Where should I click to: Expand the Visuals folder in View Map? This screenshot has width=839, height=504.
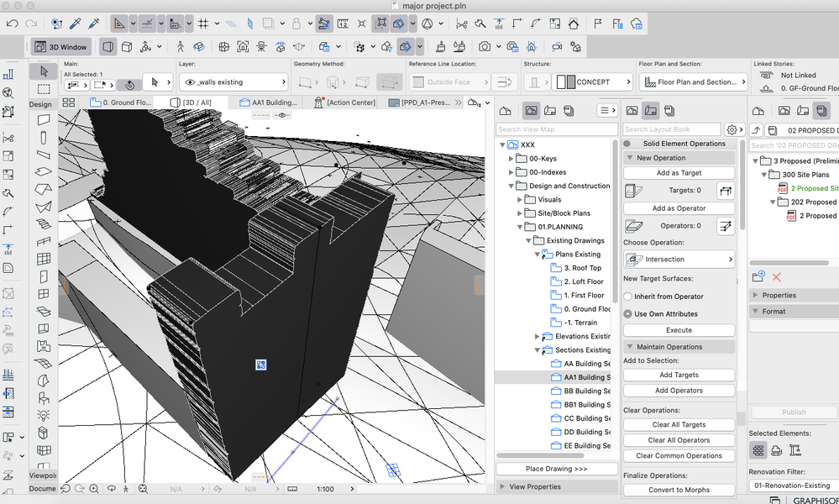pyautogui.click(x=519, y=200)
